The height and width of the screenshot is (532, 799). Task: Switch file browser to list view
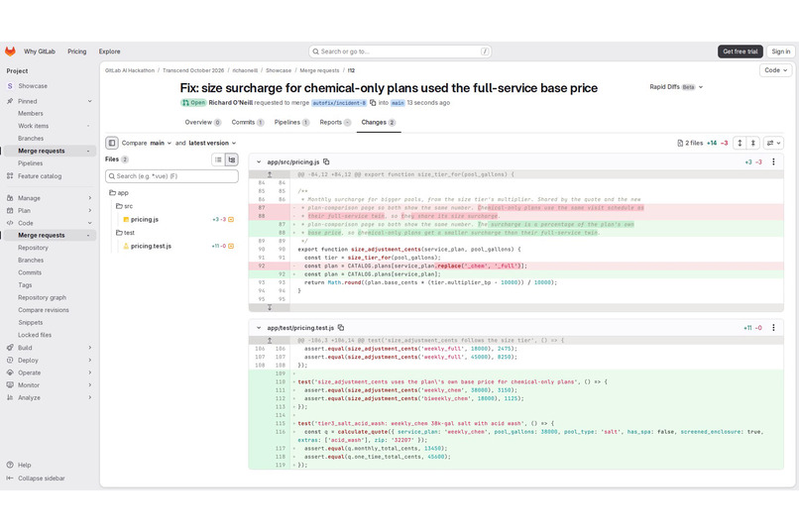click(218, 160)
